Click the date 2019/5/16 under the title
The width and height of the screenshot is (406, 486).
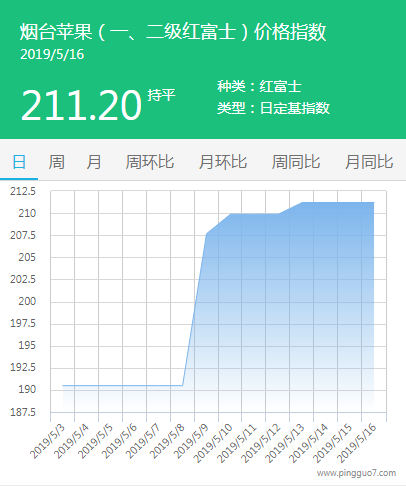point(52,55)
